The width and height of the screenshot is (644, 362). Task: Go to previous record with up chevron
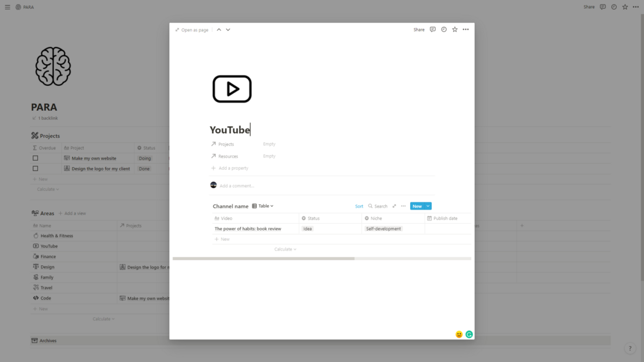[219, 29]
